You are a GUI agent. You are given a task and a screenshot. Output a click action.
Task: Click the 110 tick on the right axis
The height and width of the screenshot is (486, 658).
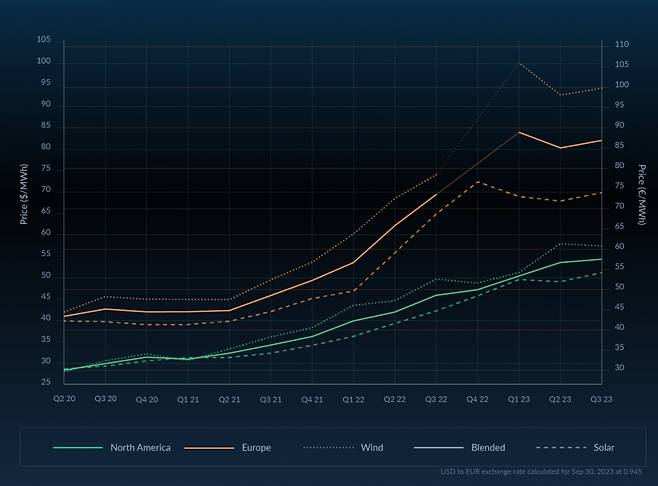(622, 46)
